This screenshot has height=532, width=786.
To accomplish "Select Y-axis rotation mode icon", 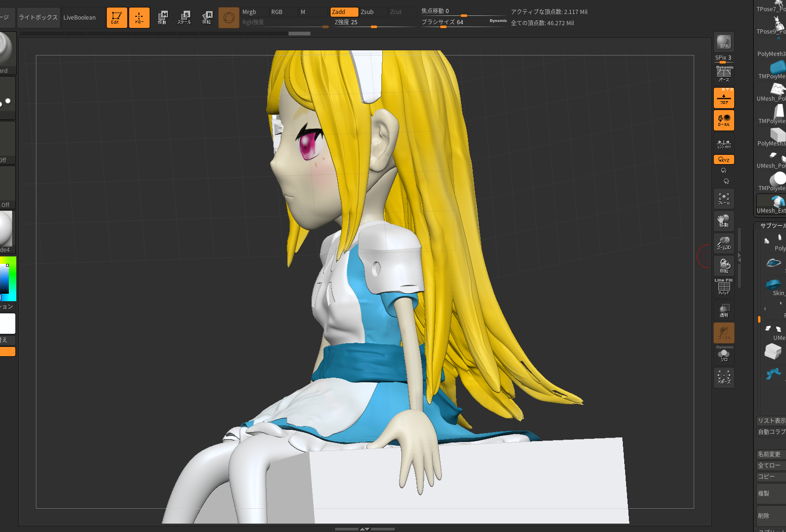I will coord(724,171).
